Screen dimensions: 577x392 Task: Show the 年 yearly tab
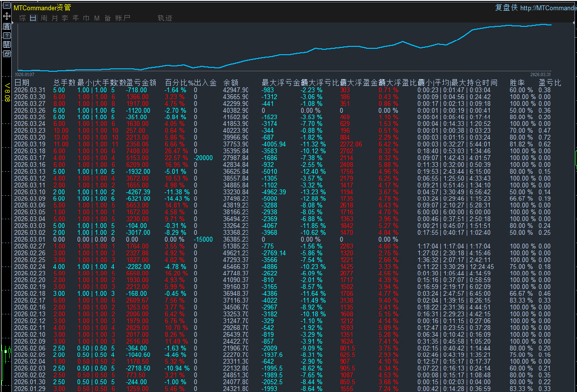(75, 18)
